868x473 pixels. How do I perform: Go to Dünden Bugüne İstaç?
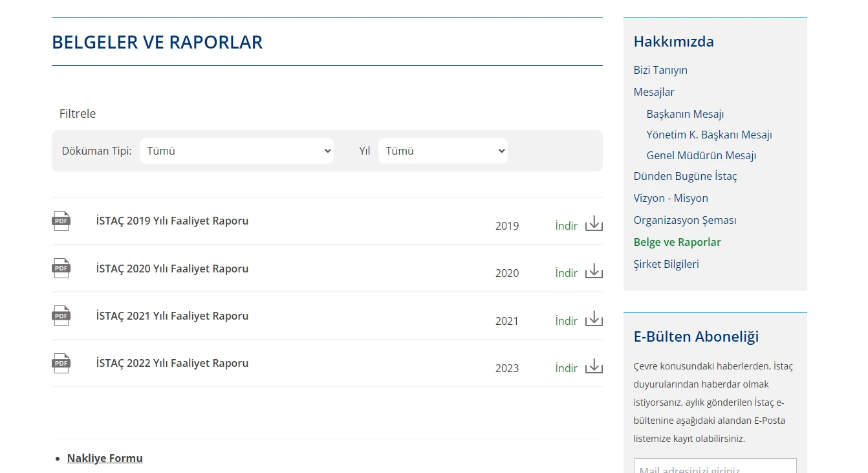[x=685, y=176]
